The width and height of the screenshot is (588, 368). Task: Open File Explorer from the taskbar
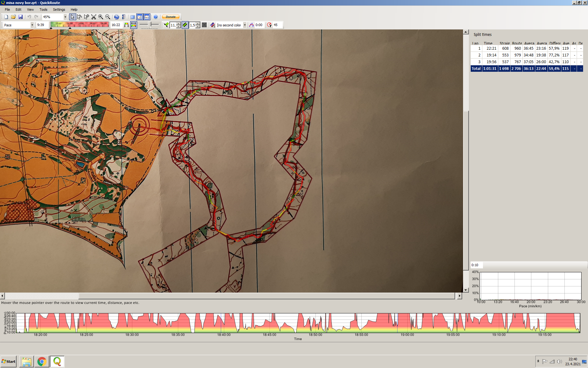coord(27,362)
